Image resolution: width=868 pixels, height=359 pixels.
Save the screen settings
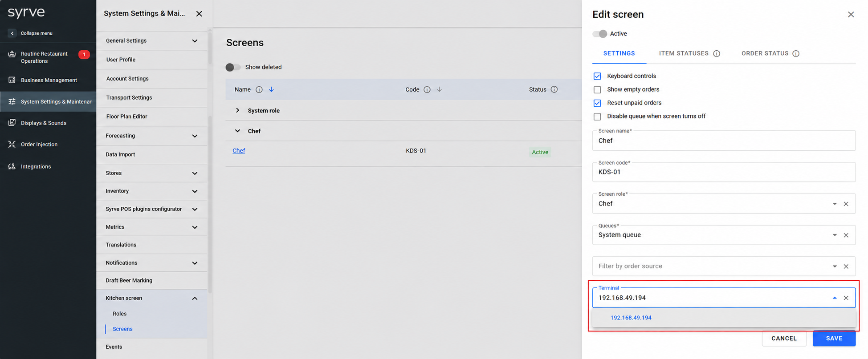(834, 339)
